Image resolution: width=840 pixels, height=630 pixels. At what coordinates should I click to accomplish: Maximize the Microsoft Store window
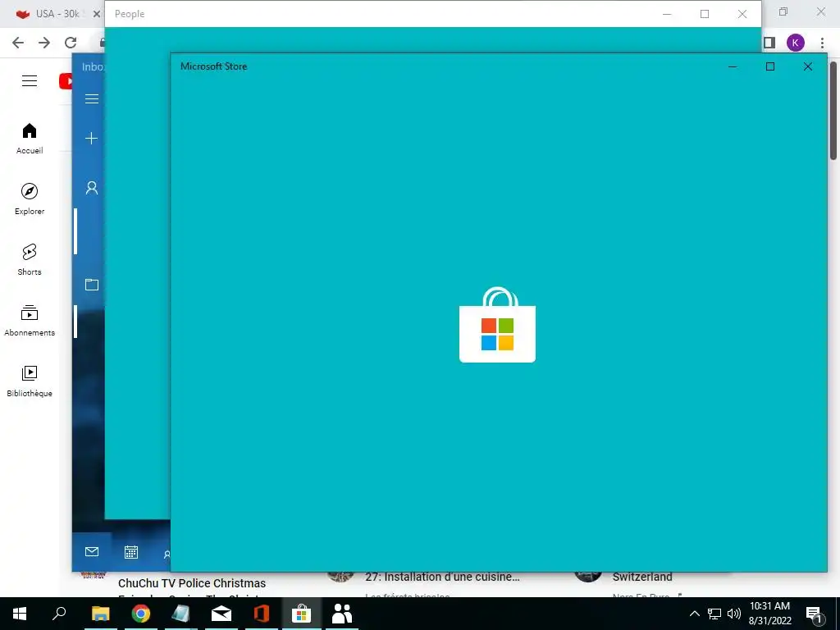[x=770, y=66]
